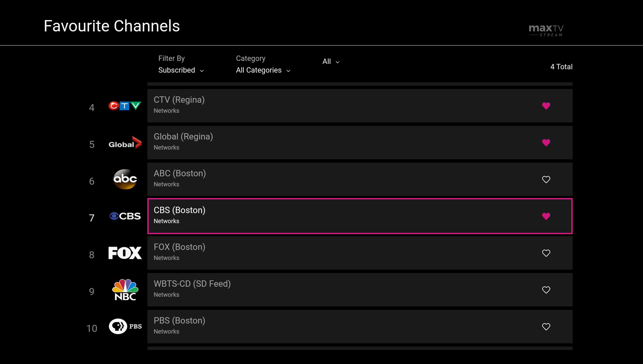This screenshot has height=364, width=643.
Task: Mark PBS (Boston) as favourite with heart
Action: 546,327
